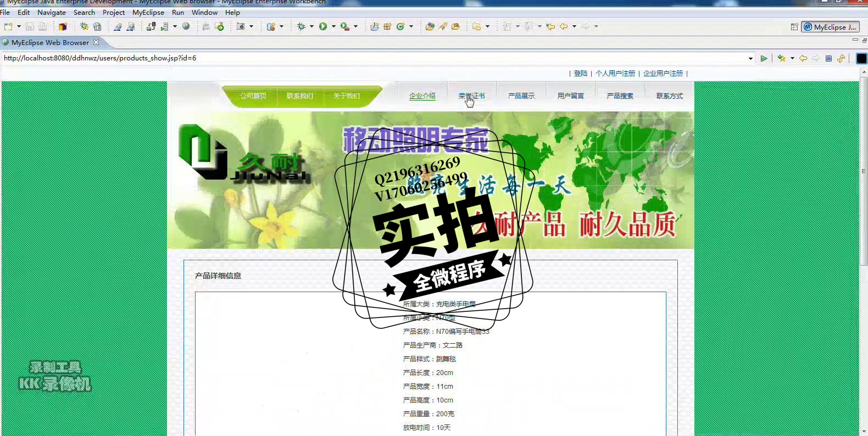Click the green bug gear icon
The height and width of the screenshot is (436, 868).
tap(84, 26)
